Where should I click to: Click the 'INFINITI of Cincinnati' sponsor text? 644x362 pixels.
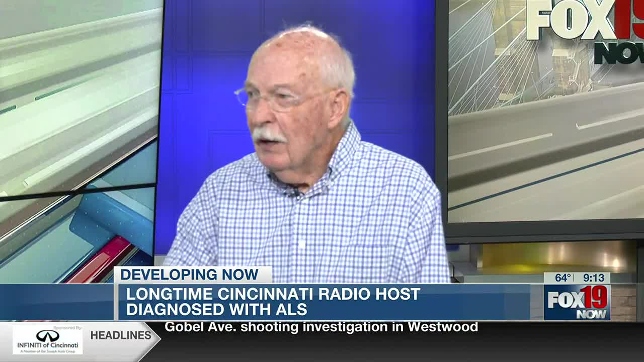pyautogui.click(x=47, y=345)
